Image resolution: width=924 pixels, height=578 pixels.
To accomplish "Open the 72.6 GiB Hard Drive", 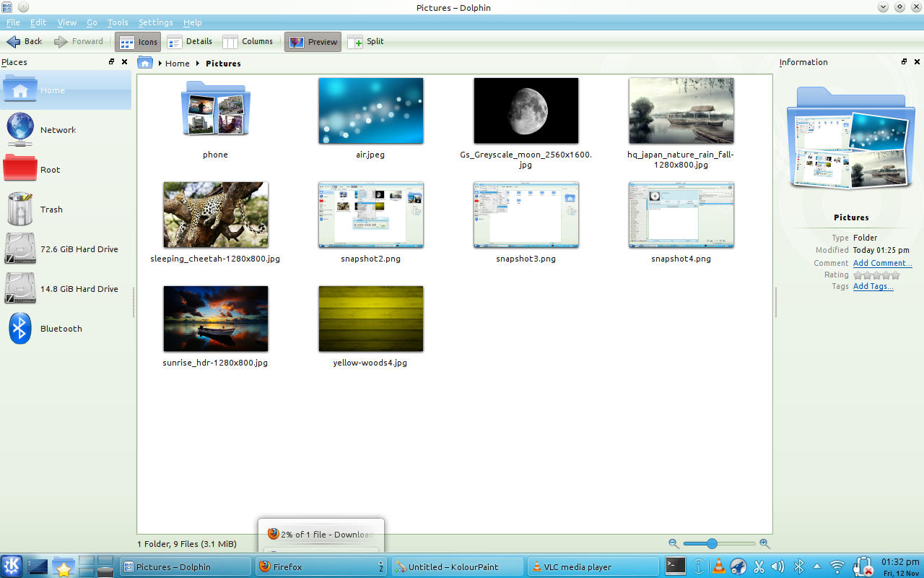I will click(x=66, y=249).
